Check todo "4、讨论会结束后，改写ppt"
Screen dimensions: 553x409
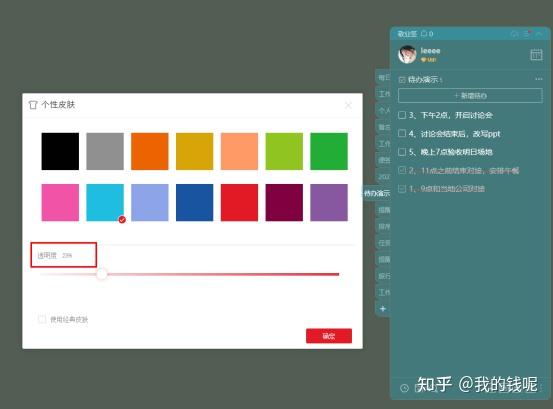pos(402,133)
